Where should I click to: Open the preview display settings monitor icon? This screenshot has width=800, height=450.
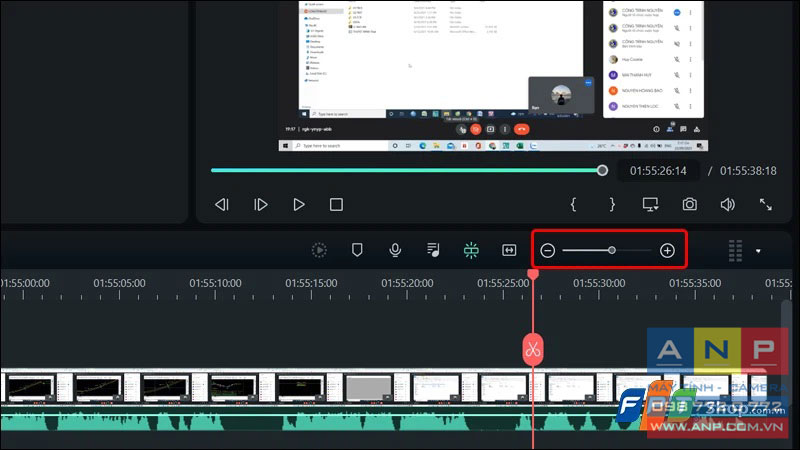(x=651, y=205)
